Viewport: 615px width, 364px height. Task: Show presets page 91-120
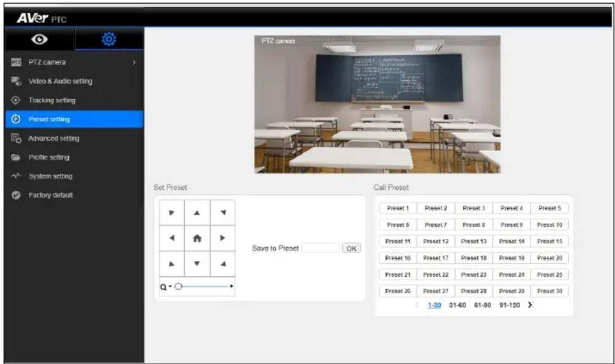(x=509, y=305)
